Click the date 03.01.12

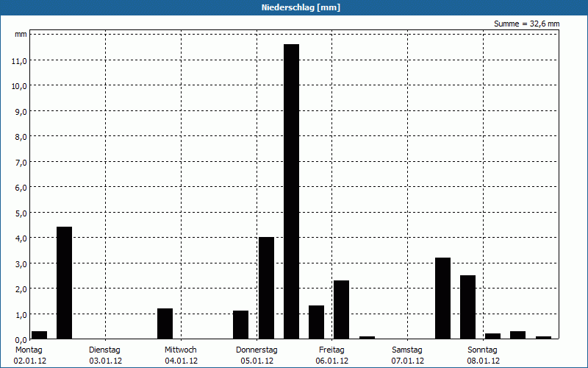coord(106,361)
